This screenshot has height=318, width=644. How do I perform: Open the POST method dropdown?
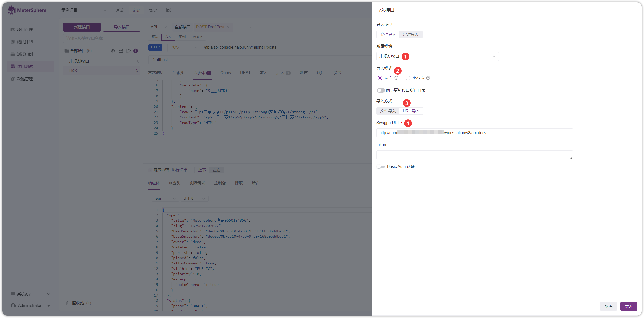(184, 47)
